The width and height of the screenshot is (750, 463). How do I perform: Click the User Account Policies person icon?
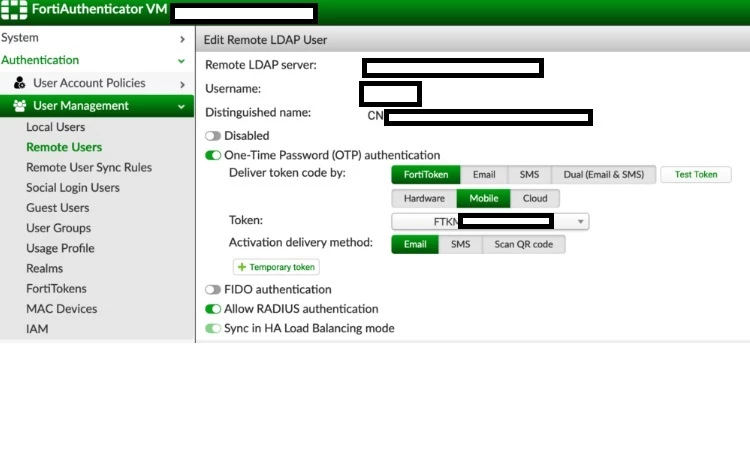point(20,83)
